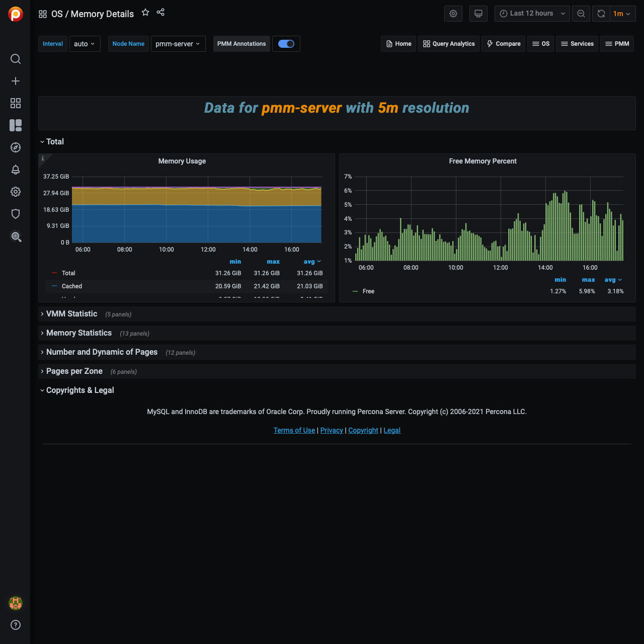
Task: Open the Node Name pmm-server dropdown
Action: coord(178,44)
